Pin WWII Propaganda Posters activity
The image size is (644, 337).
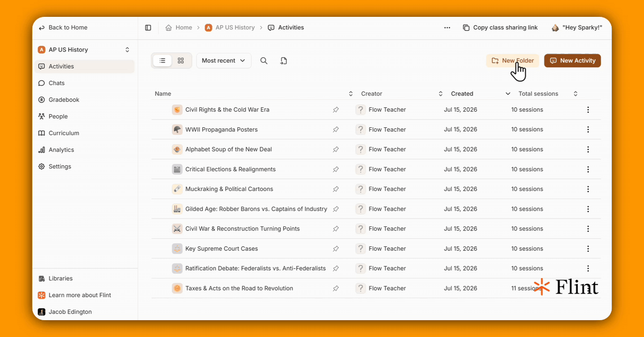coord(336,130)
